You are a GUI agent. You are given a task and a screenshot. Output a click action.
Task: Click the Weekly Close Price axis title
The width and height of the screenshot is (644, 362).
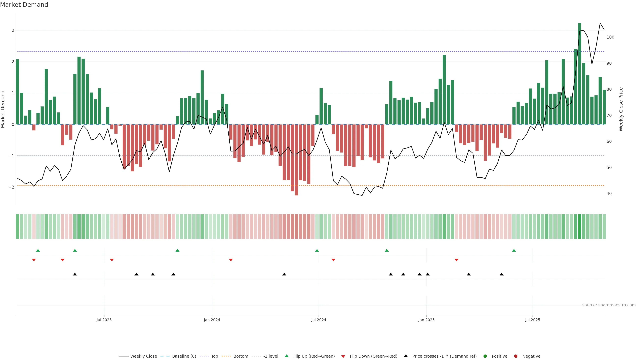tap(621, 109)
